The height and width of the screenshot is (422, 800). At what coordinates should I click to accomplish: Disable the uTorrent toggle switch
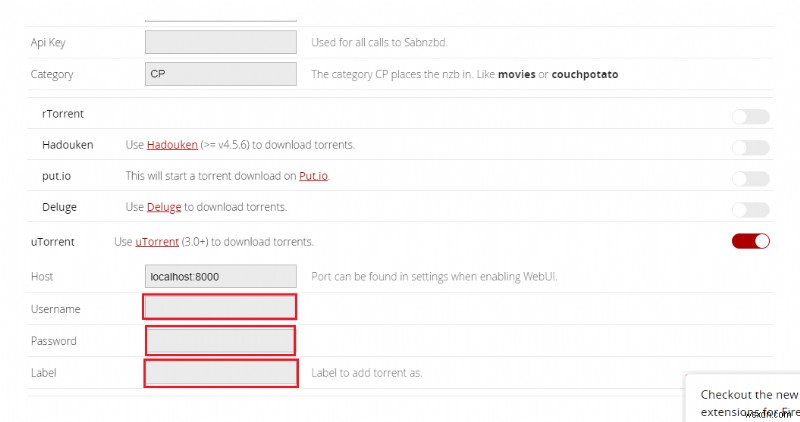750,241
